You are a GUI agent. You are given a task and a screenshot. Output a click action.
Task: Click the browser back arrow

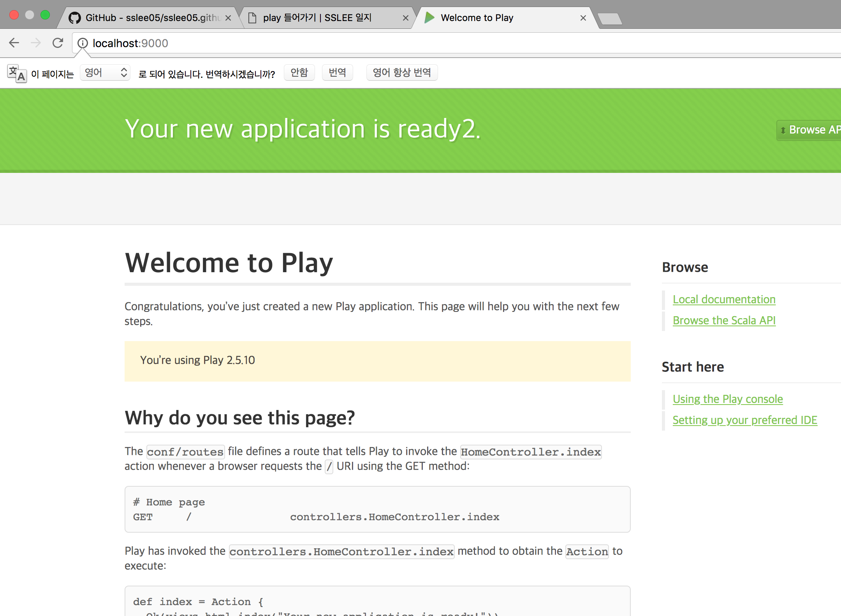[14, 43]
